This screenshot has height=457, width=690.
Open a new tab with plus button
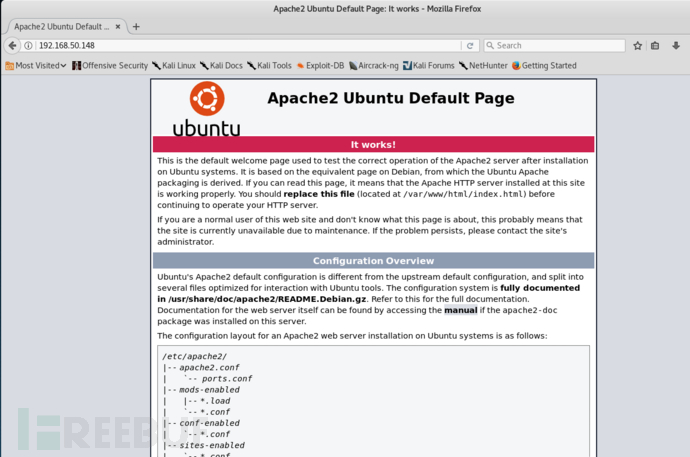point(137,26)
